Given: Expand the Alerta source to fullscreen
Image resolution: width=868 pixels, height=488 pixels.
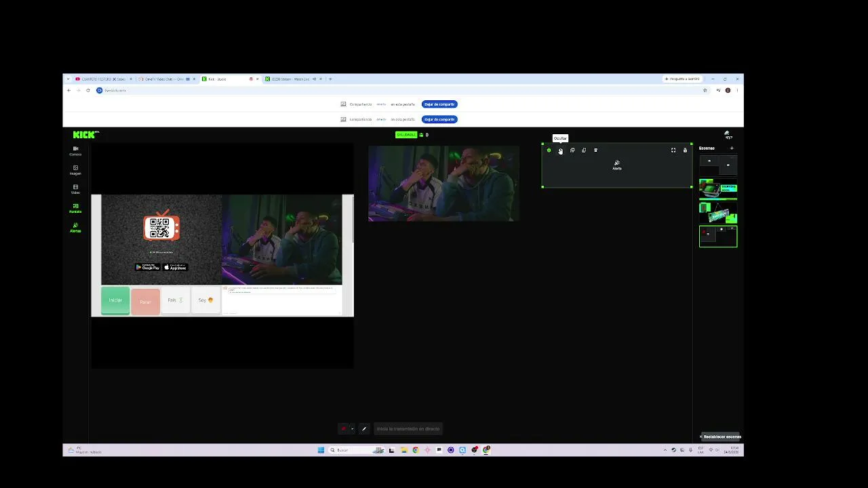Looking at the screenshot, I should [x=673, y=150].
